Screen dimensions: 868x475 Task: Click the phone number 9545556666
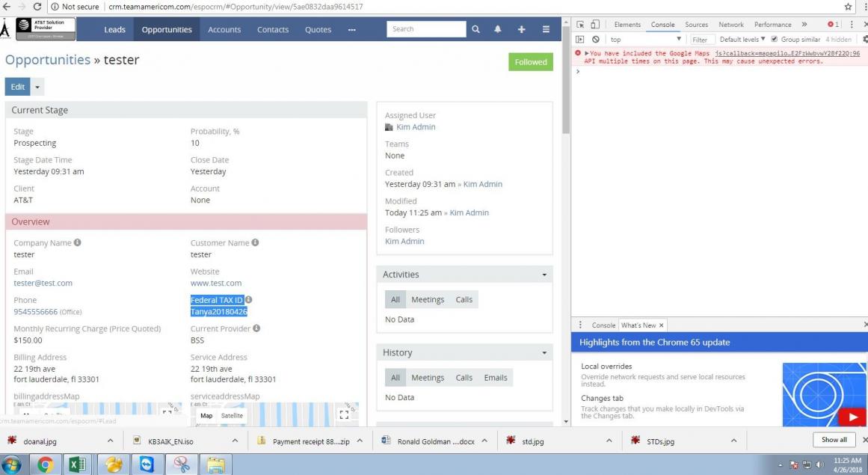35,312
